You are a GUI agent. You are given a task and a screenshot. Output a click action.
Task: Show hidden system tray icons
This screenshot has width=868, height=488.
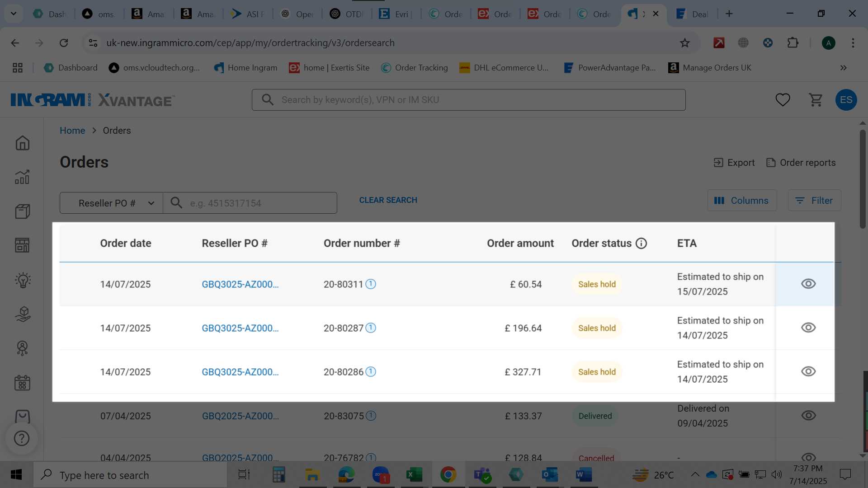click(695, 474)
